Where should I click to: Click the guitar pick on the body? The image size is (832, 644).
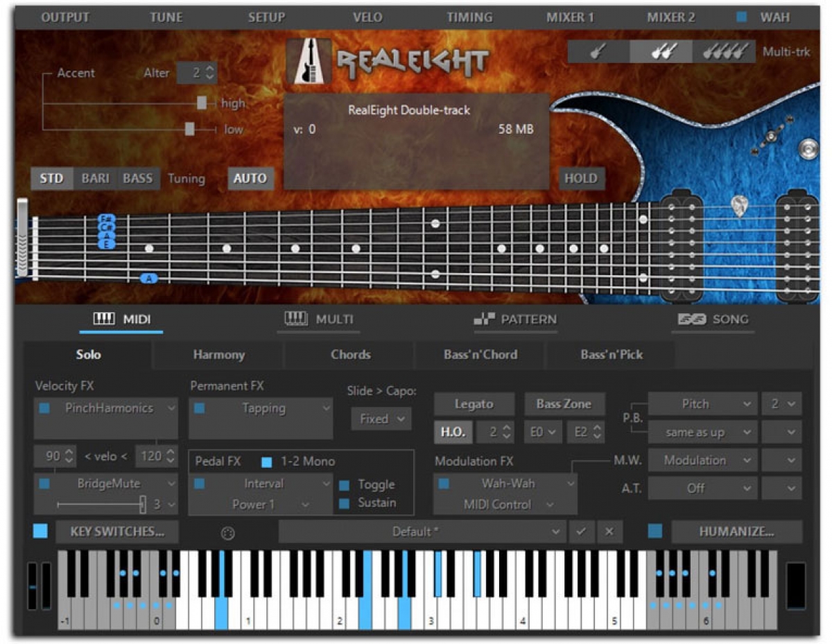click(x=740, y=205)
